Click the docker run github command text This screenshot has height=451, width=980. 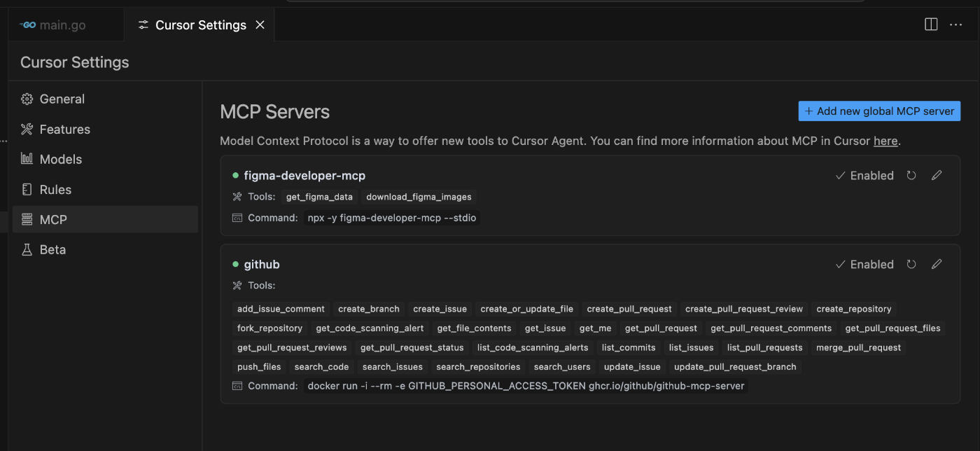point(526,386)
